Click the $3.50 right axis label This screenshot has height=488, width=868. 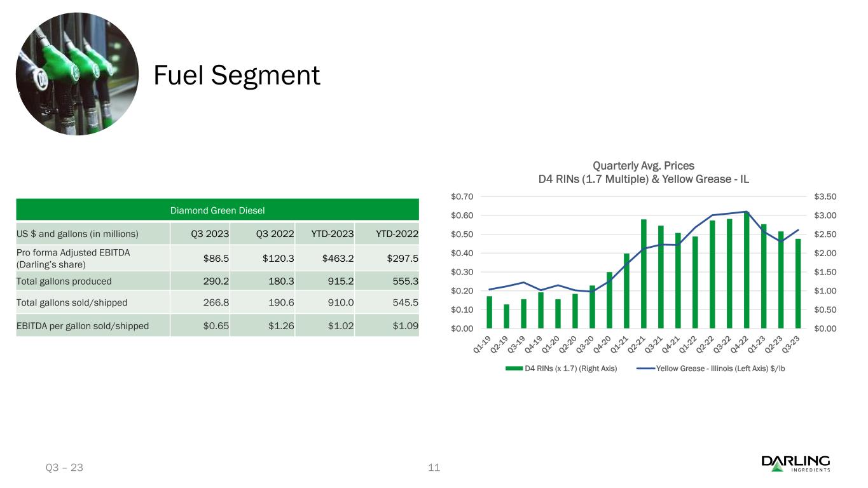pyautogui.click(x=825, y=196)
